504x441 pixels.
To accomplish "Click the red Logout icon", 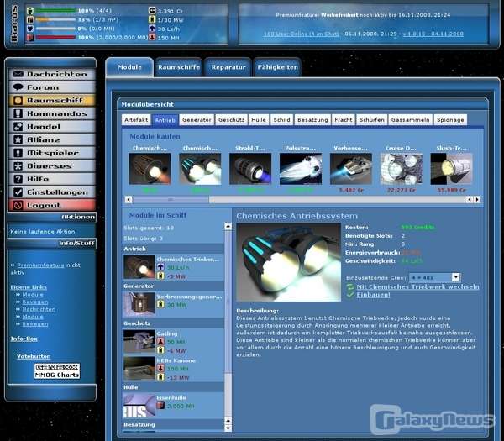I will point(17,205).
